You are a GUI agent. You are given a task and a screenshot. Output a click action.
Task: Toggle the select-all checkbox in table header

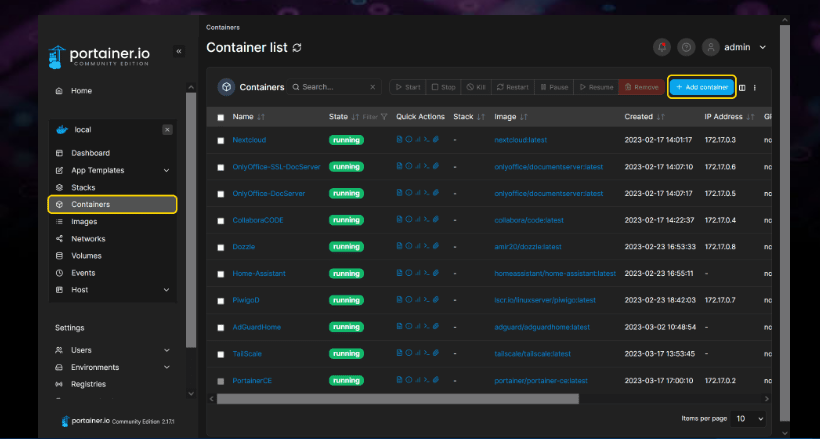[221, 117]
